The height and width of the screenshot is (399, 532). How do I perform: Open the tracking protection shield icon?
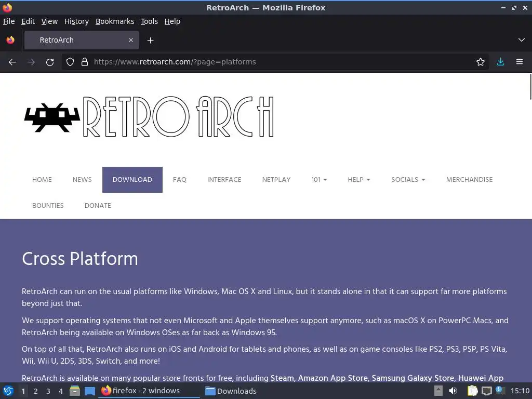coord(70,62)
